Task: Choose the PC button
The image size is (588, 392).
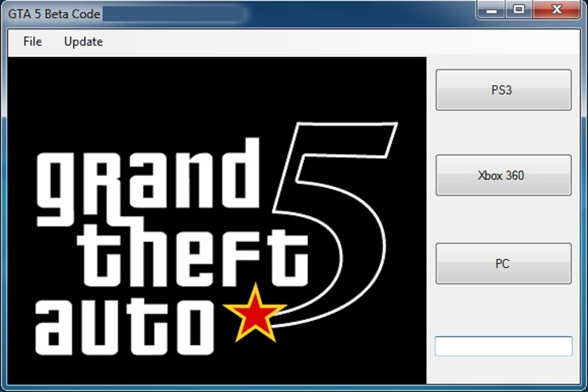Action: (x=503, y=264)
